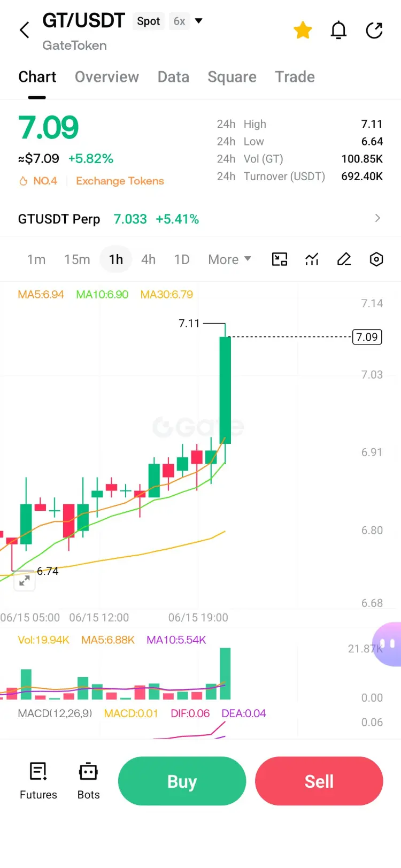Select the 15m interval
The image size is (401, 868).
click(77, 259)
